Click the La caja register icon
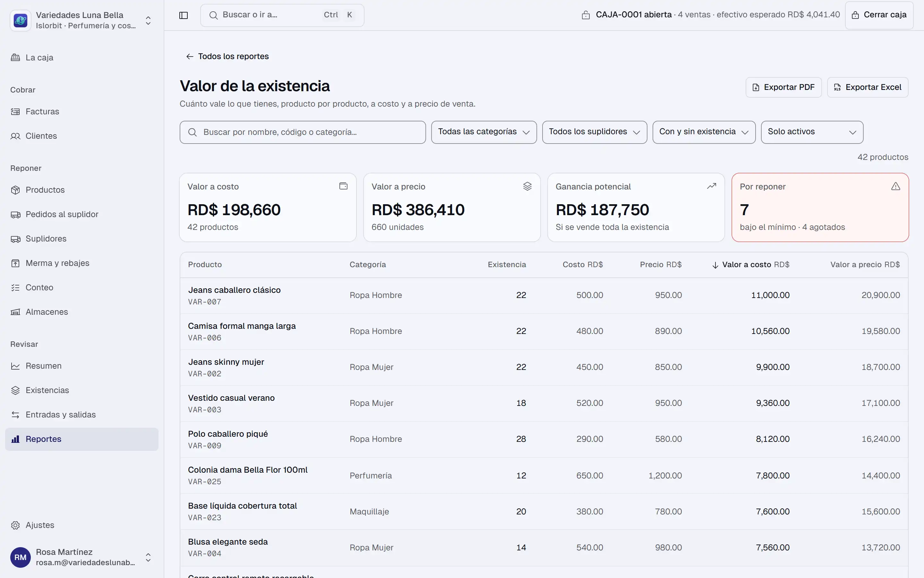This screenshot has height=578, width=924. tap(15, 57)
